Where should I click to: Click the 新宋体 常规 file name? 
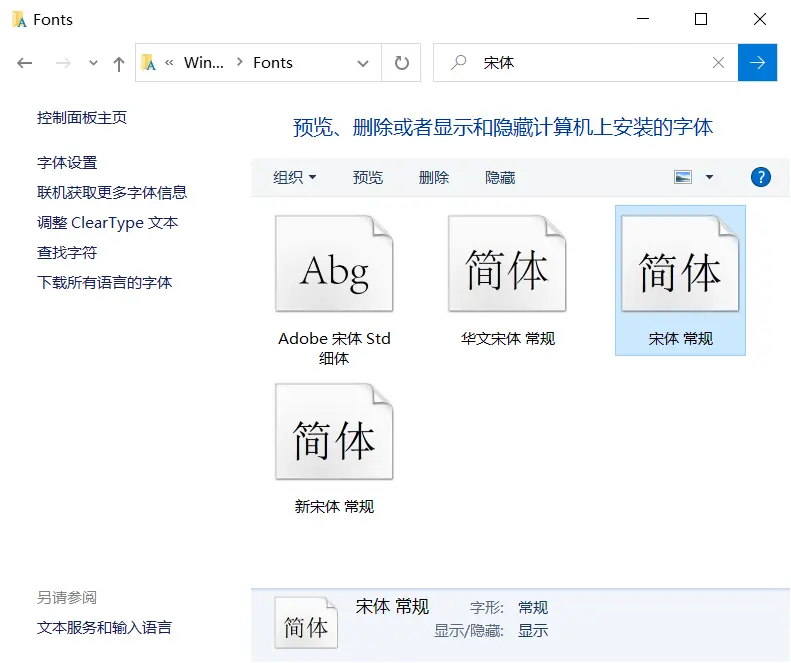334,506
